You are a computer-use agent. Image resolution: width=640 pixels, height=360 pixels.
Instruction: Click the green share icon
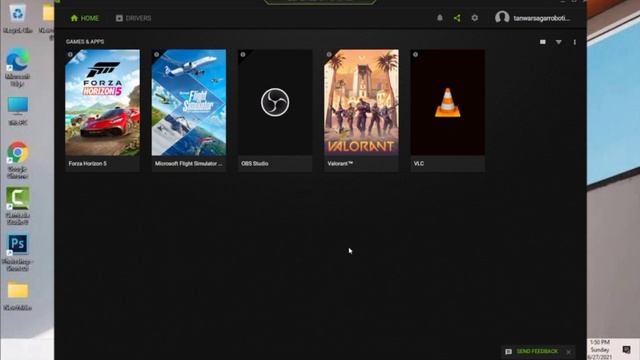(x=457, y=18)
